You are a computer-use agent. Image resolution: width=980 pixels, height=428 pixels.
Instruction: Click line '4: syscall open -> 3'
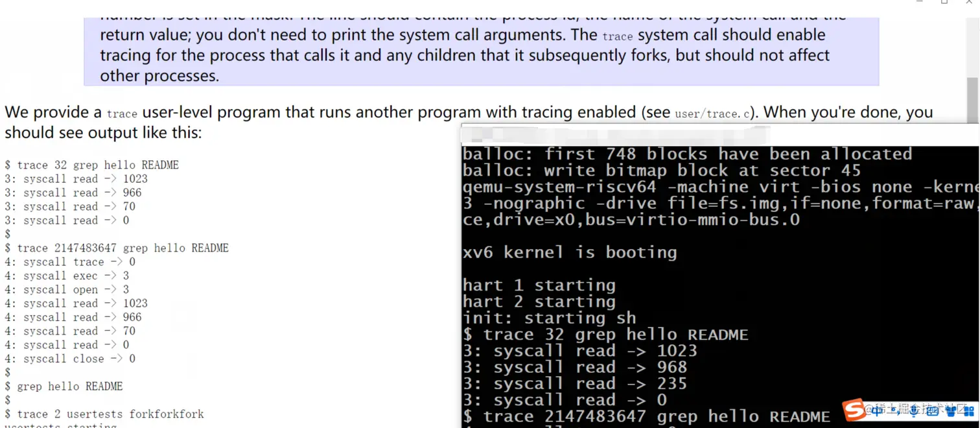coord(67,289)
